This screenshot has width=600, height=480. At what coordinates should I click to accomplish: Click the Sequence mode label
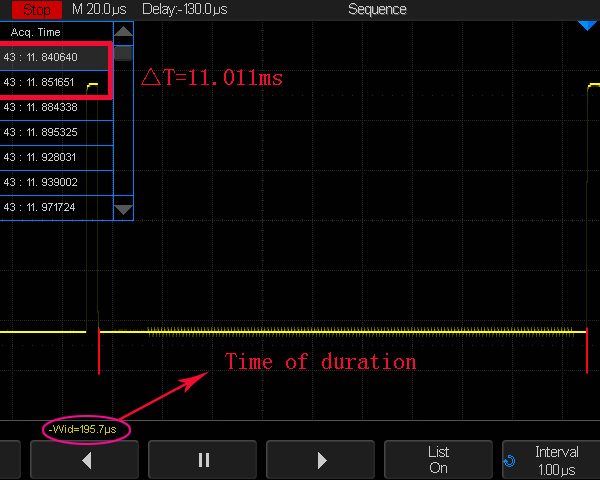pyautogui.click(x=377, y=10)
